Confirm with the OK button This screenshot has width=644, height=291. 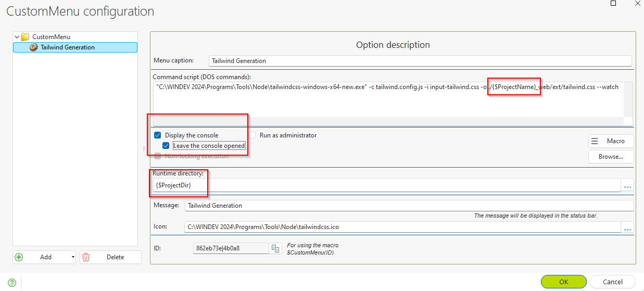coord(563,282)
